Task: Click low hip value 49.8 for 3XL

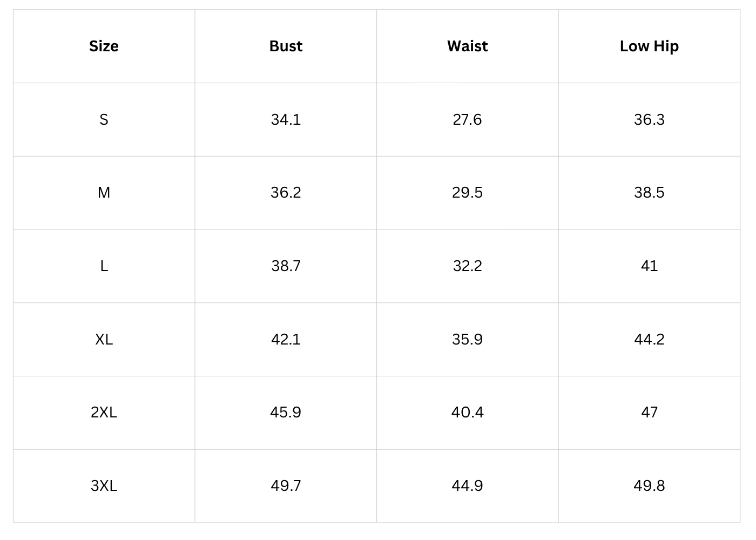Action: click(x=649, y=485)
